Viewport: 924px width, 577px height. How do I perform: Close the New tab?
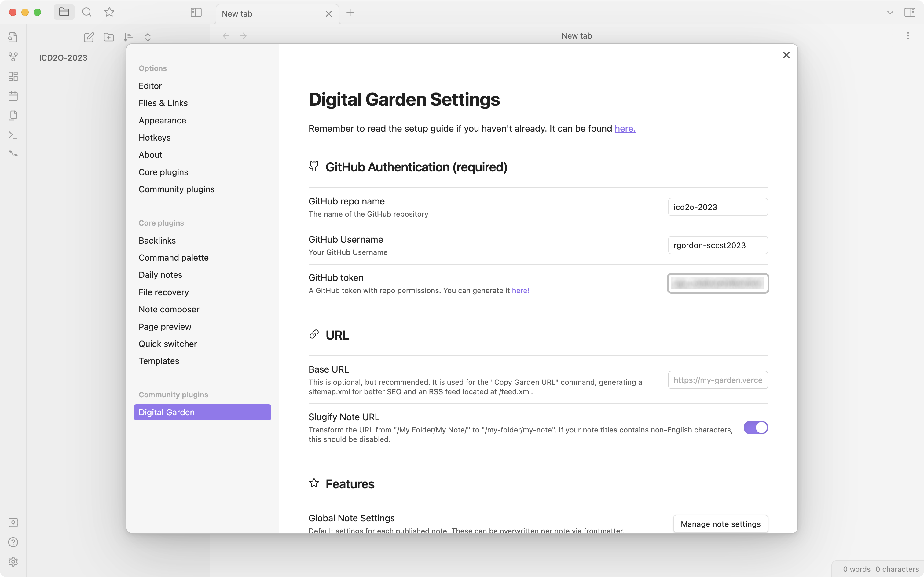coord(328,14)
